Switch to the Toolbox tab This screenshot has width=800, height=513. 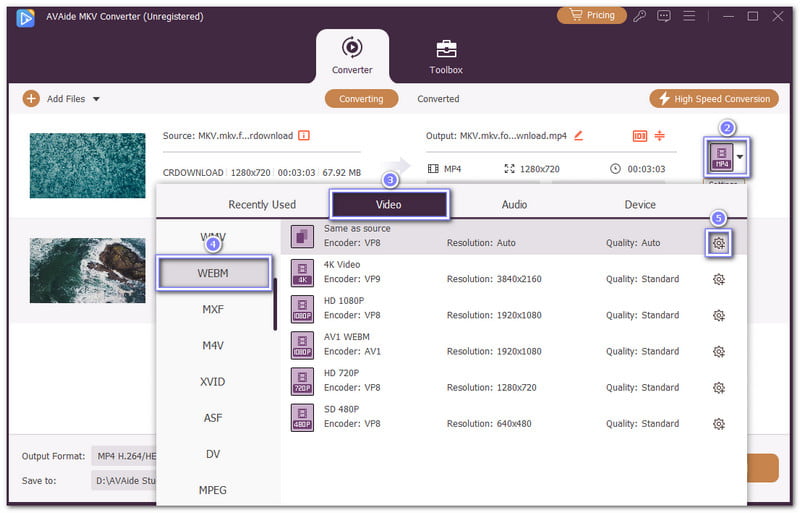coord(446,56)
